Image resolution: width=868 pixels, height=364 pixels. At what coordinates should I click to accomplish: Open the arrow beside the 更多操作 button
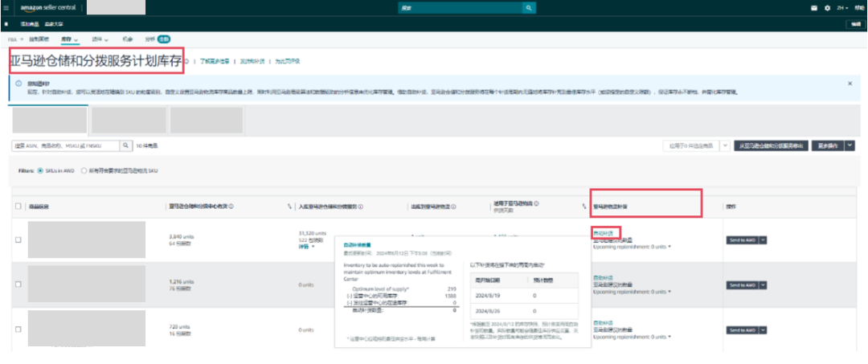click(x=850, y=145)
